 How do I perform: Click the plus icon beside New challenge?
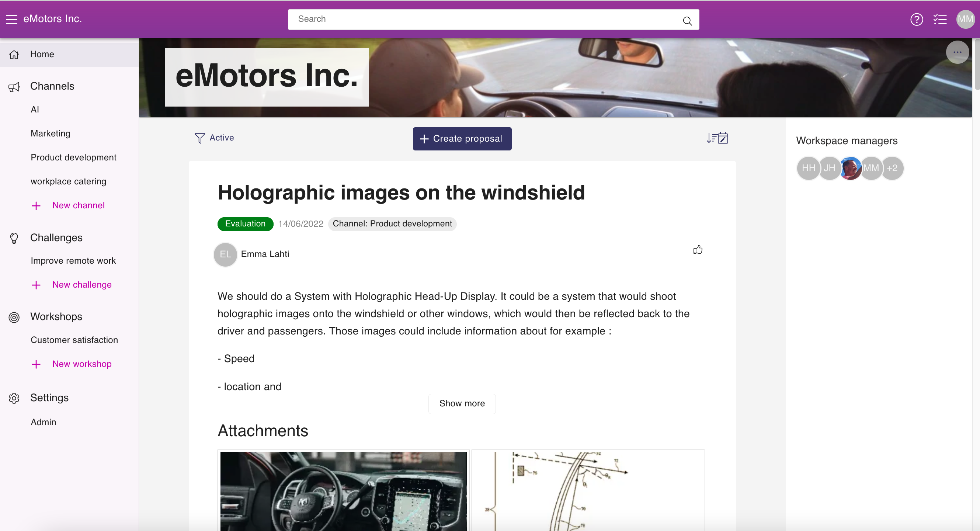click(x=36, y=285)
